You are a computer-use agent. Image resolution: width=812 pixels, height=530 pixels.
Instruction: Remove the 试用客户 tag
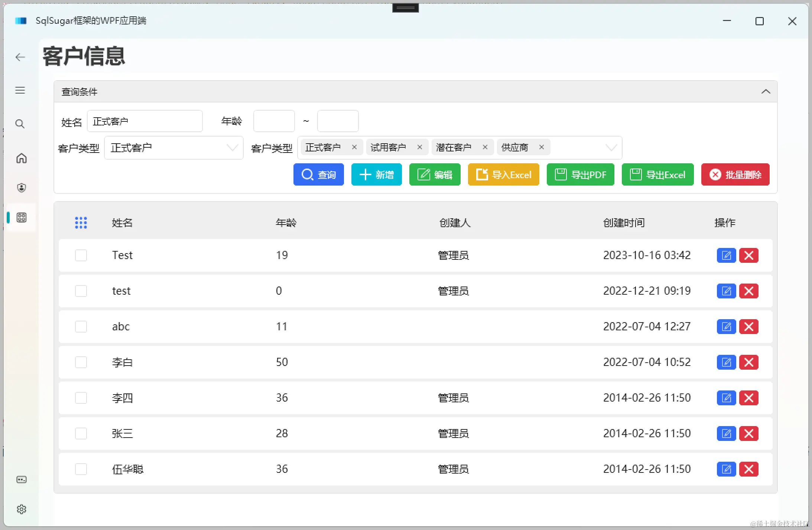pyautogui.click(x=420, y=147)
